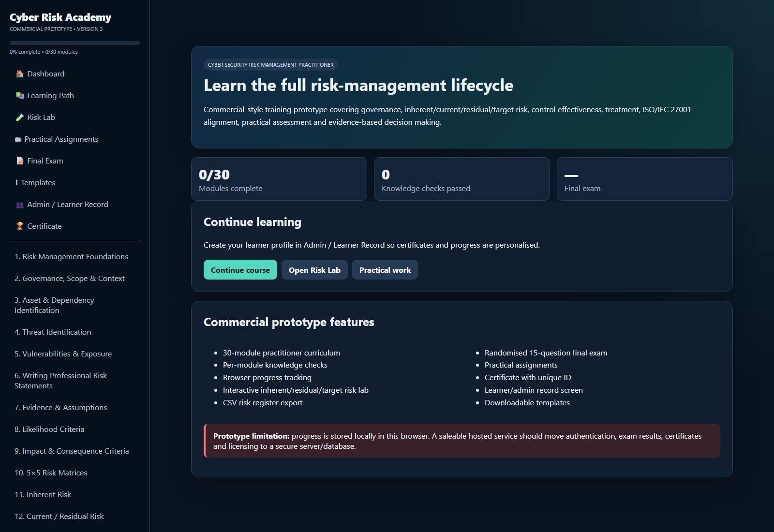Click the Templates download arrow icon
This screenshot has height=532, width=774.
click(16, 182)
